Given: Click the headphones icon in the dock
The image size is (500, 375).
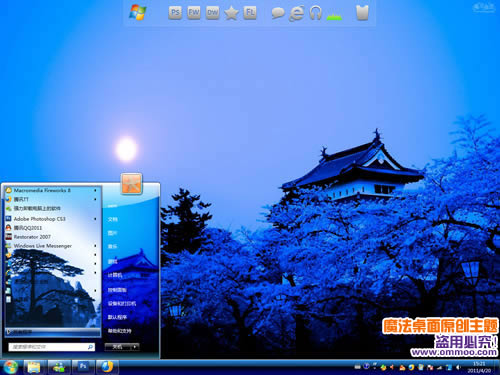Looking at the screenshot, I should (315, 13).
